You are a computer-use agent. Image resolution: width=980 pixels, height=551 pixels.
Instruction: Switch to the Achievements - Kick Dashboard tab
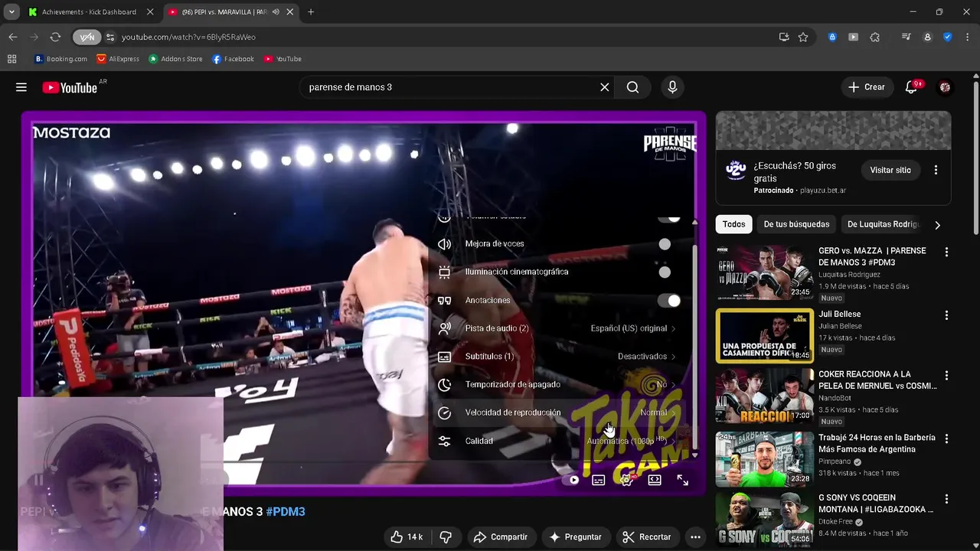point(90,12)
